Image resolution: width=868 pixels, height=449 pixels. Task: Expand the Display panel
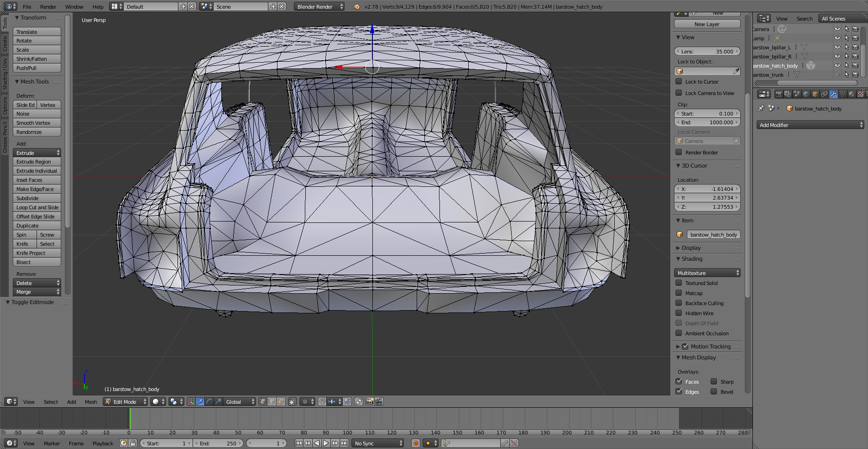point(691,248)
